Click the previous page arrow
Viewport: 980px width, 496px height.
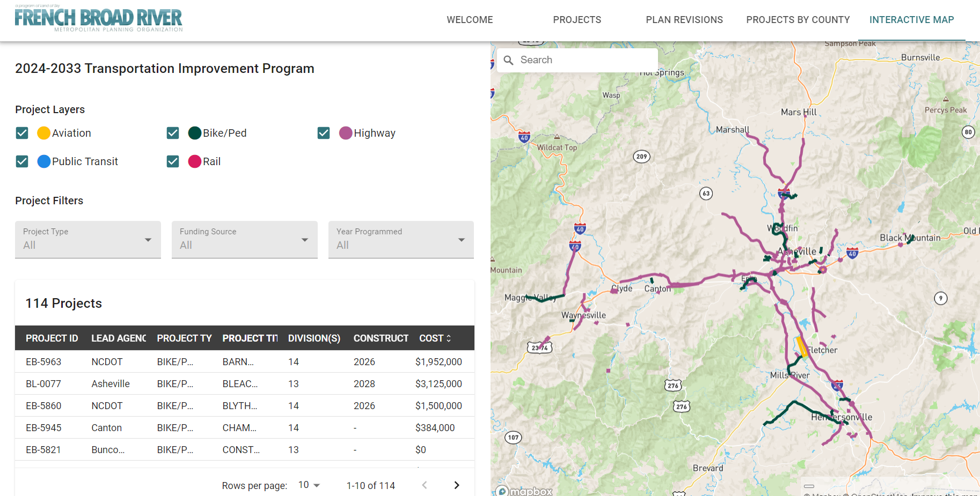425,485
